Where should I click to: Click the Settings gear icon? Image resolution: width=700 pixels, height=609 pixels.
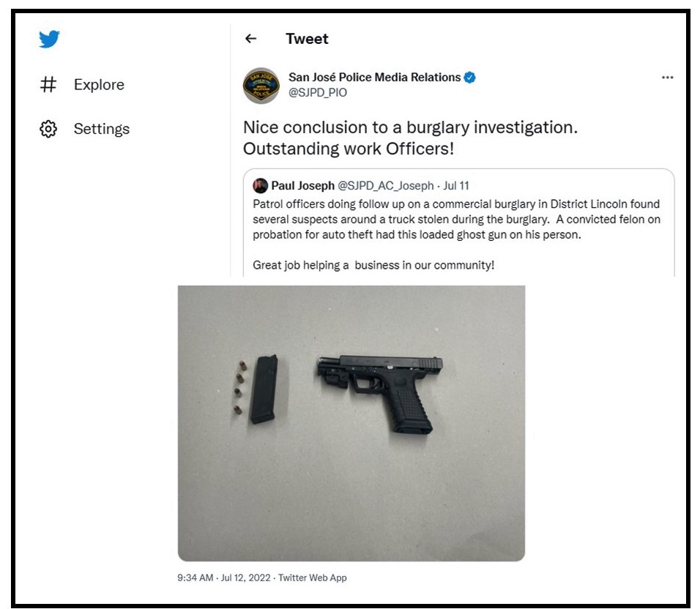coord(48,130)
